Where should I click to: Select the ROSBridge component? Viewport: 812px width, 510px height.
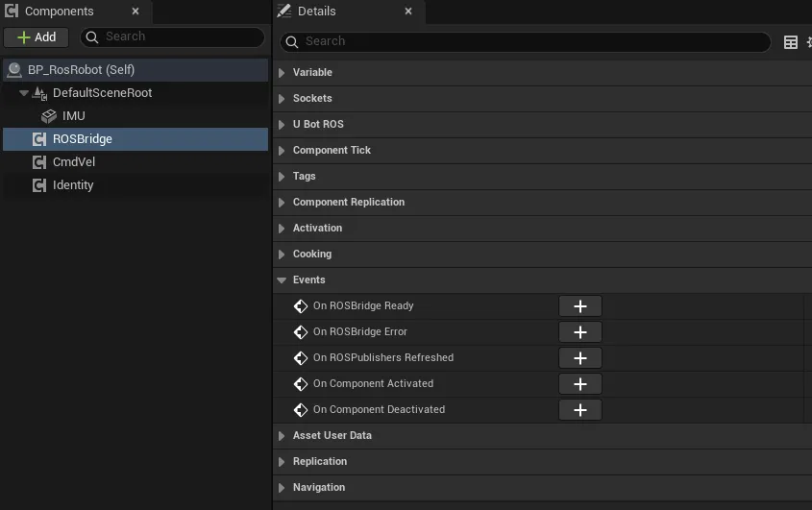tap(135, 139)
